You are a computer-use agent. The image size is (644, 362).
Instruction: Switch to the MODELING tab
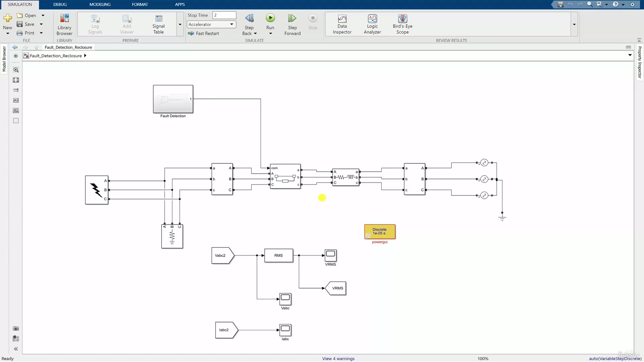100,4
